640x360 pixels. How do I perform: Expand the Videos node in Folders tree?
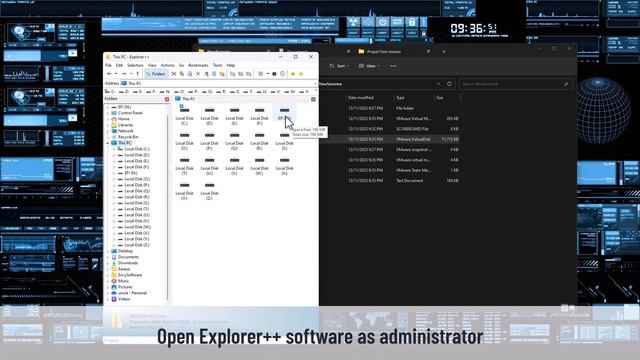pos(108,299)
